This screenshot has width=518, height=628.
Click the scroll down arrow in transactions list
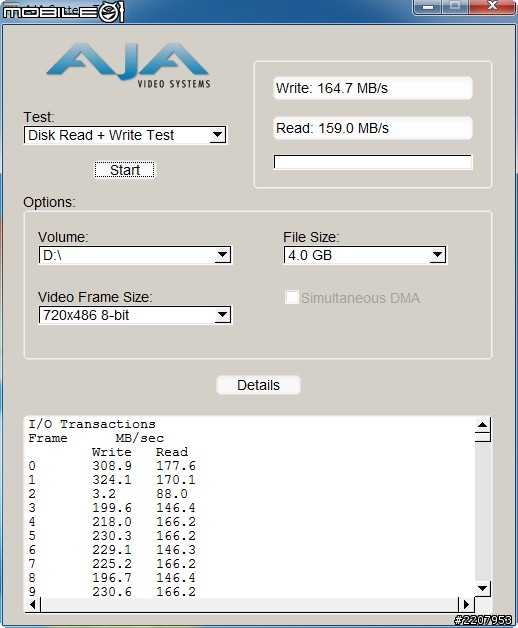point(482,588)
